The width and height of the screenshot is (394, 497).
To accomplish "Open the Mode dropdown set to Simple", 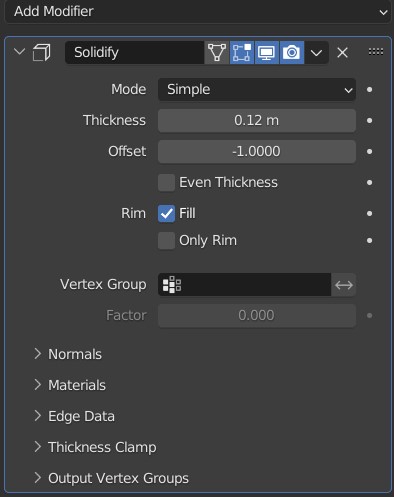I will 257,89.
